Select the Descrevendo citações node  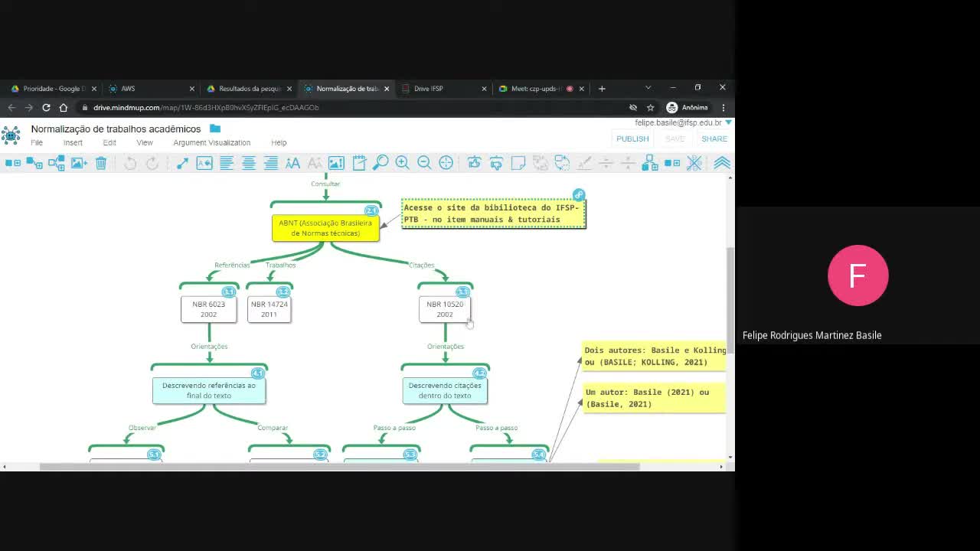pyautogui.click(x=445, y=390)
